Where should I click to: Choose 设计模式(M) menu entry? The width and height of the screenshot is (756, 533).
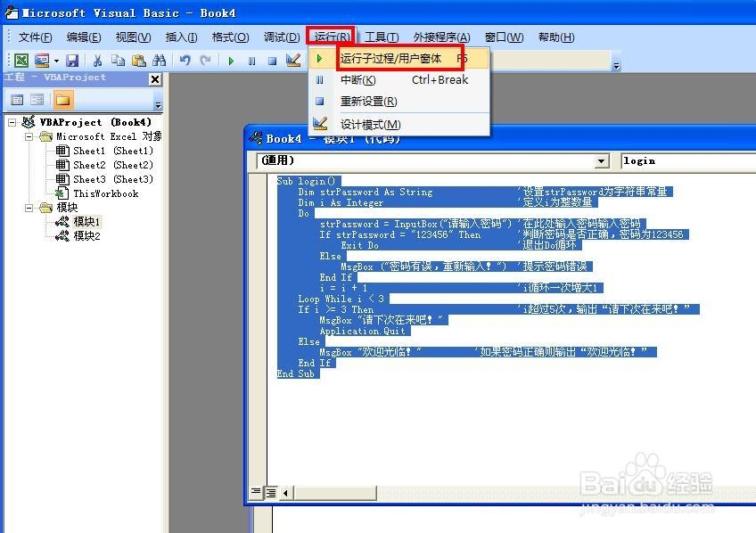[x=399, y=124]
